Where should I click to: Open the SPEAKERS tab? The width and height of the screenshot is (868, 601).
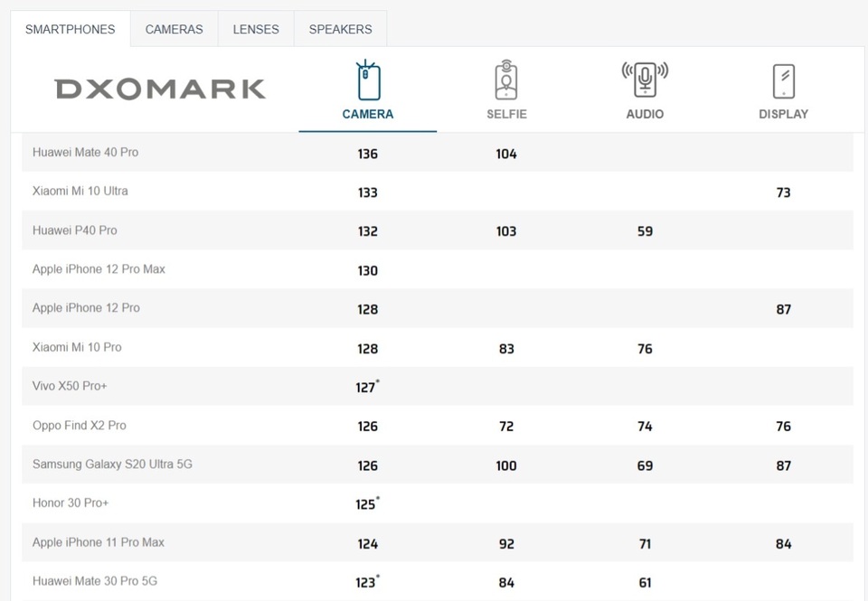(341, 29)
